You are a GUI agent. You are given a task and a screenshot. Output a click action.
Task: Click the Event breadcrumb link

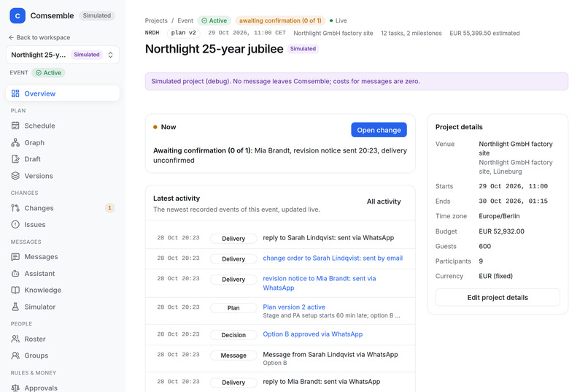[x=185, y=20]
